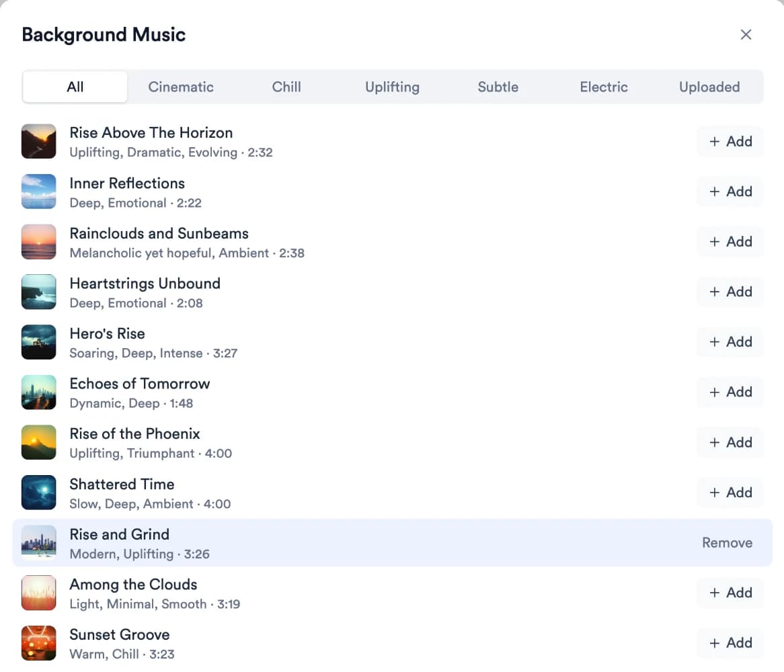Screen dimensions: 784x672
Task: Select the title Inner Reflections
Action: tap(127, 183)
